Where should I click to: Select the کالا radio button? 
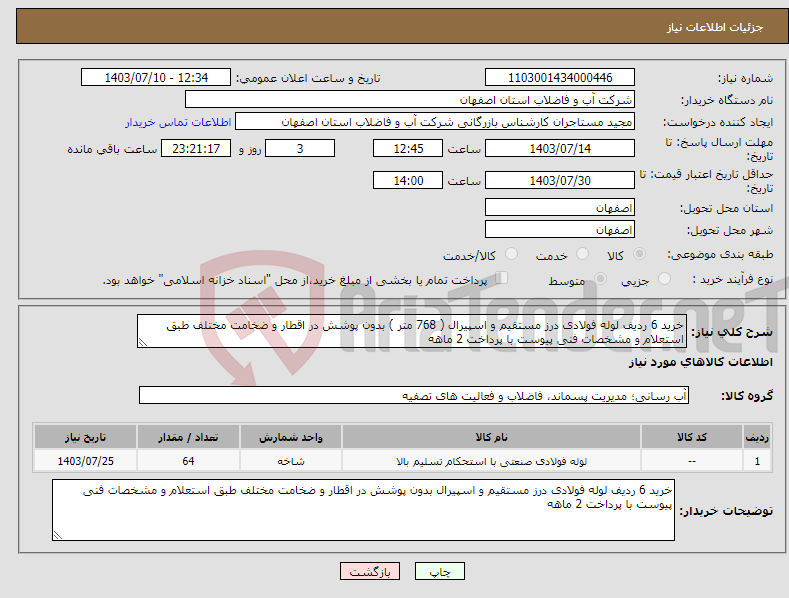639,254
